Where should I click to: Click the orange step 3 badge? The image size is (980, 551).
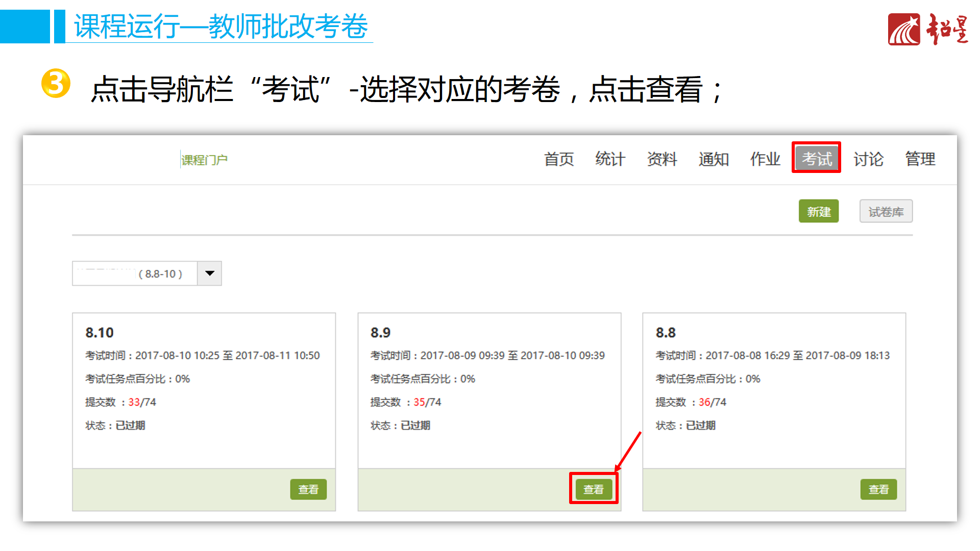(x=56, y=83)
